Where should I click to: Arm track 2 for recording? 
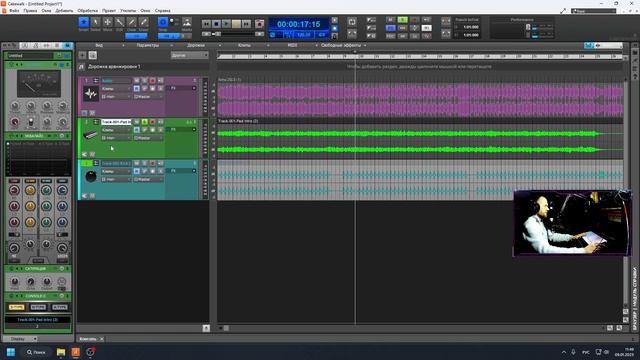pyautogui.click(x=153, y=122)
